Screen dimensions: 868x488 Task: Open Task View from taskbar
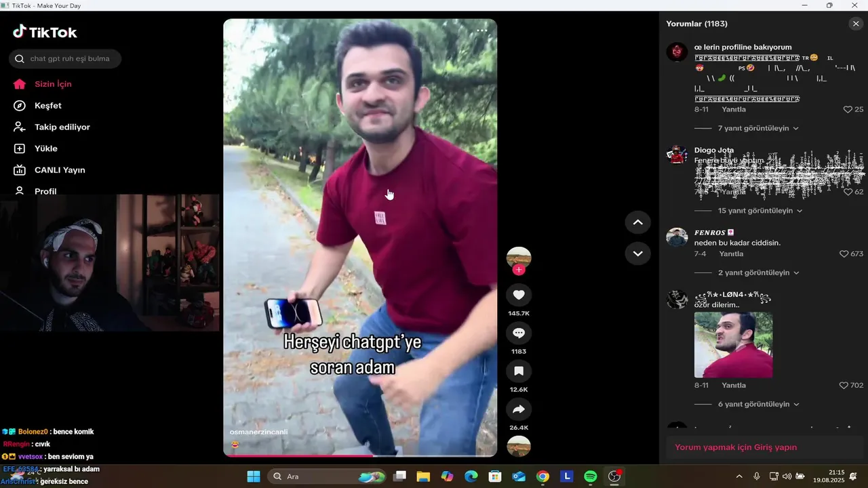400,476
